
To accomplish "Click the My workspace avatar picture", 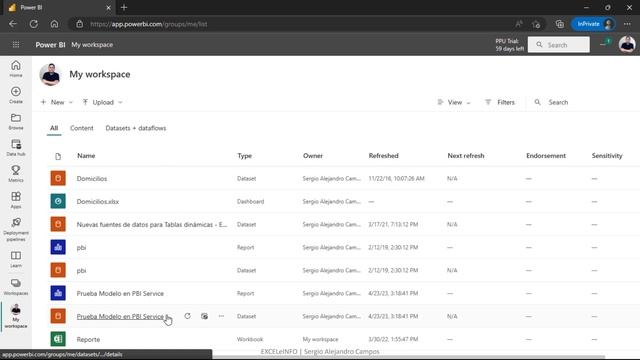I will tap(51, 74).
